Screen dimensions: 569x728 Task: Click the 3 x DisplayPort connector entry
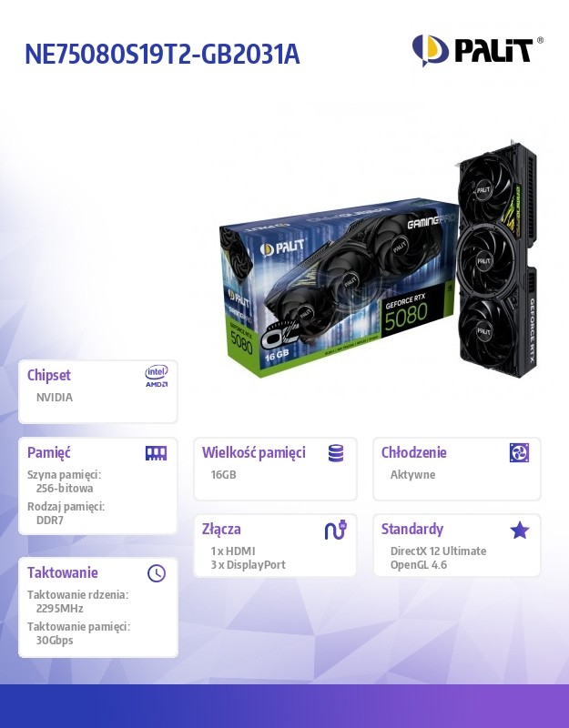(248, 565)
